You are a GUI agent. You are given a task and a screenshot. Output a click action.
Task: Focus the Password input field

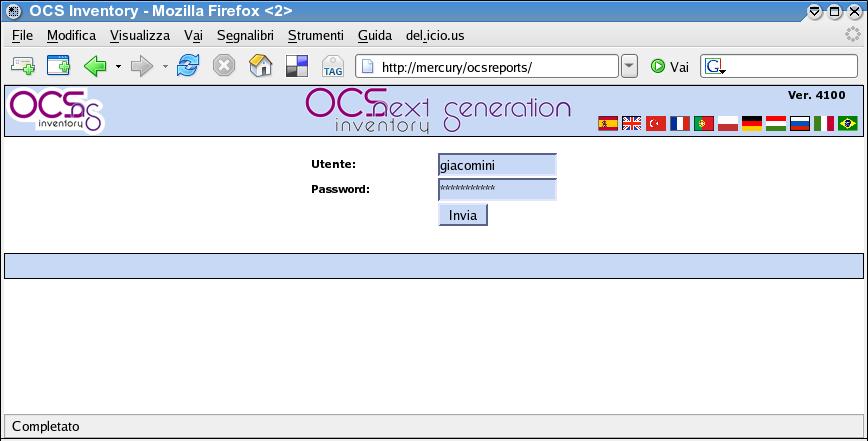pyautogui.click(x=497, y=189)
